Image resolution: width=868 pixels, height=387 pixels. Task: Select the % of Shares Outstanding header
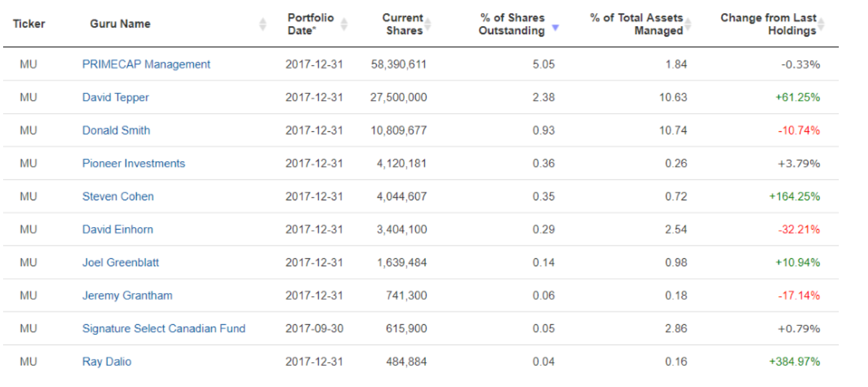(512, 24)
